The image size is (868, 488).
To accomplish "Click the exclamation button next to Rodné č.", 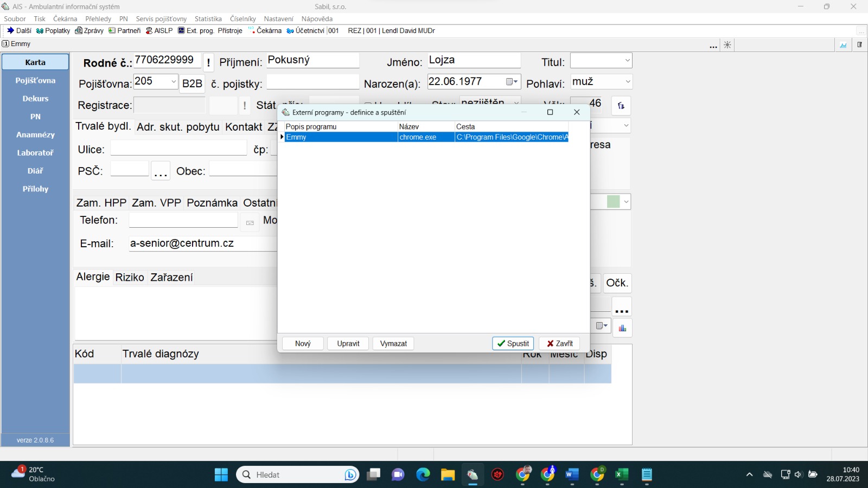I will tap(208, 63).
